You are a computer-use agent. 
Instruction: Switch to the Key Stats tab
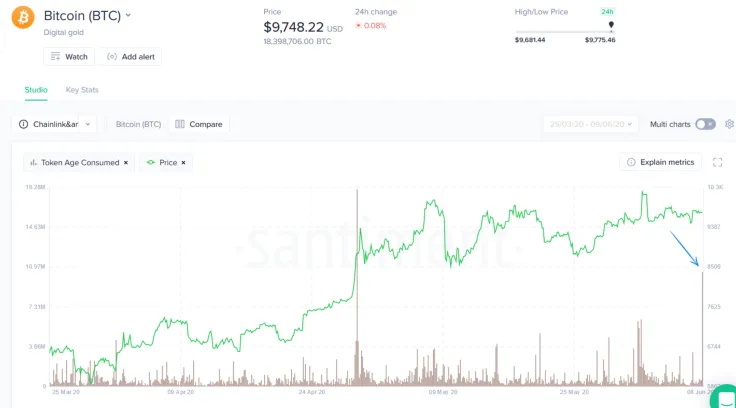[x=82, y=90]
